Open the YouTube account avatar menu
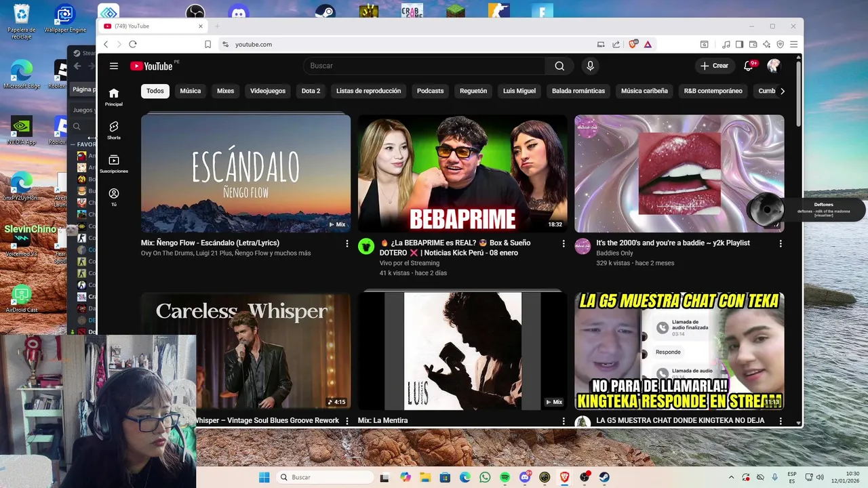 tap(774, 66)
